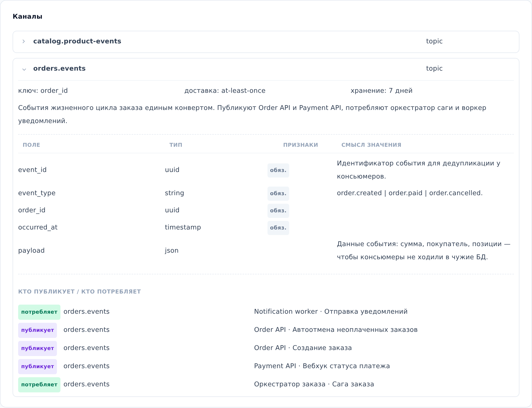
Task: Click the 'хранение: 7 дней' property
Action: (x=381, y=91)
